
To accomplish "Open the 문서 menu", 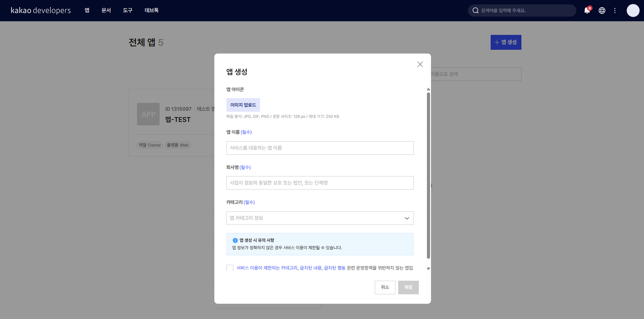I will (x=106, y=10).
